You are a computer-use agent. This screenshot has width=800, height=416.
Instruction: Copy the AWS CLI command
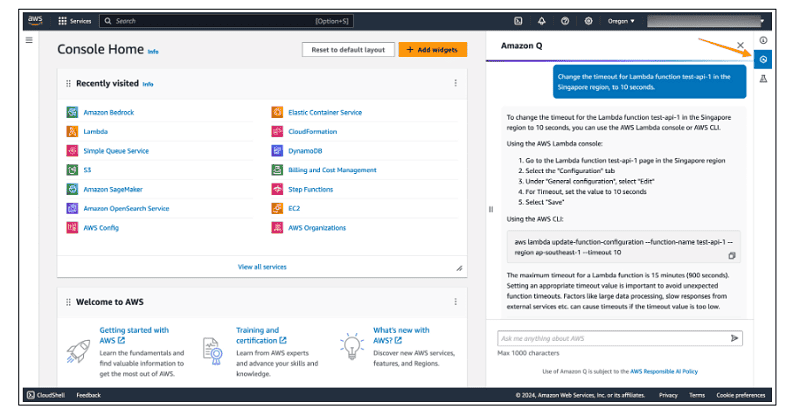pyautogui.click(x=732, y=256)
